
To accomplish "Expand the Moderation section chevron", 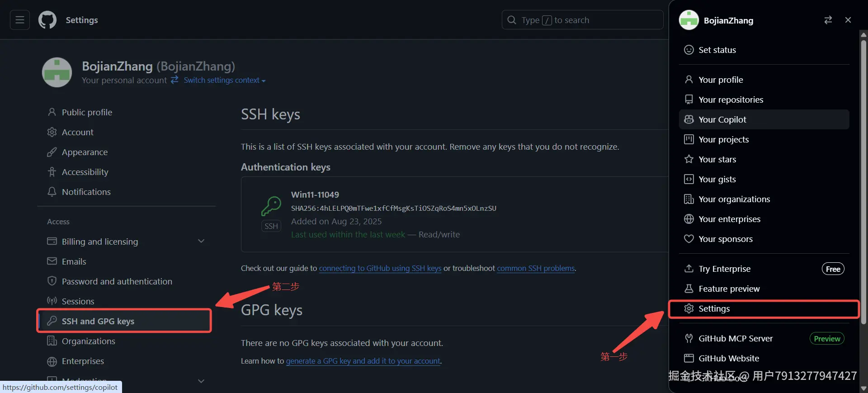I will [x=201, y=381].
